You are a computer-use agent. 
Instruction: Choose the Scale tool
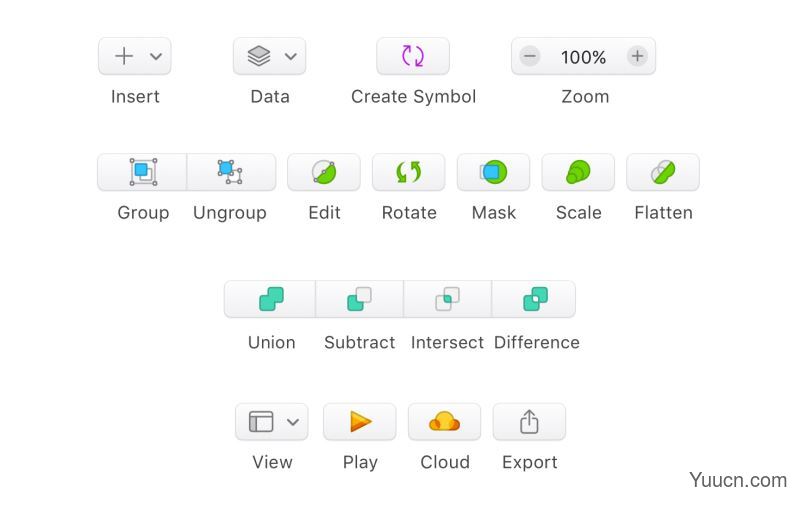pos(578,172)
